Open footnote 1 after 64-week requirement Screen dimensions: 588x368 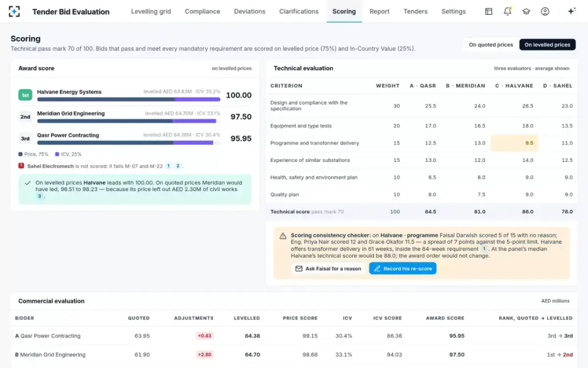tap(484, 249)
